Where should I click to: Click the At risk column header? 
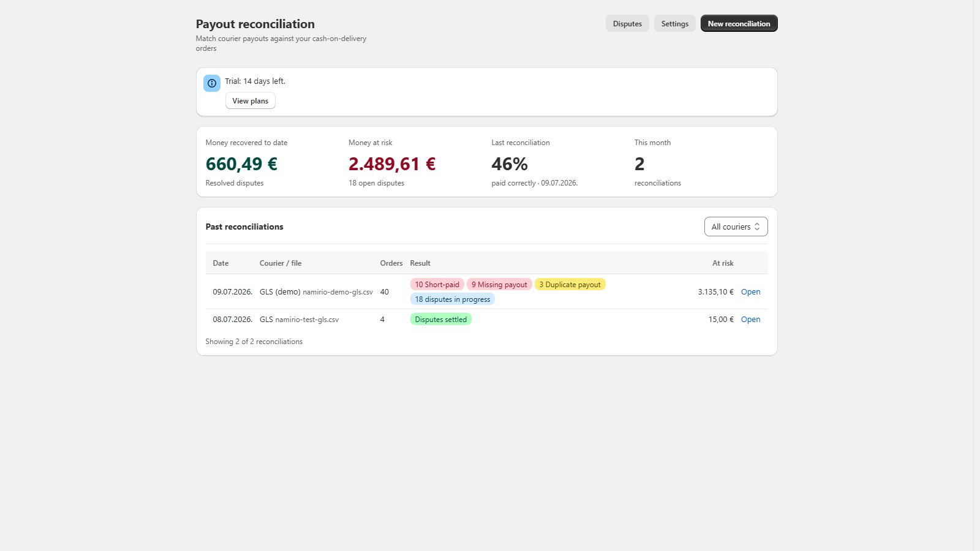coord(723,263)
